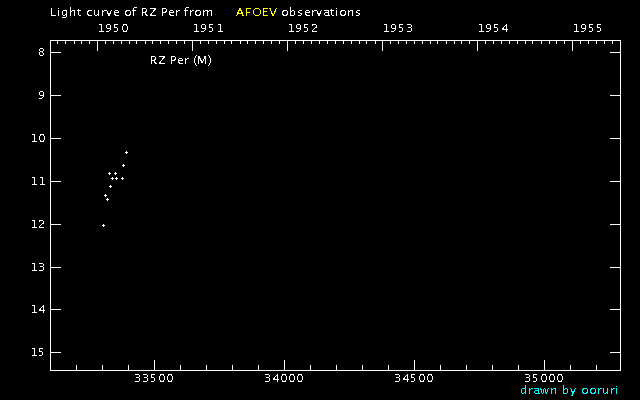
Task: Click the 'drawn by ooruri' credit text
Action: [x=569, y=390]
